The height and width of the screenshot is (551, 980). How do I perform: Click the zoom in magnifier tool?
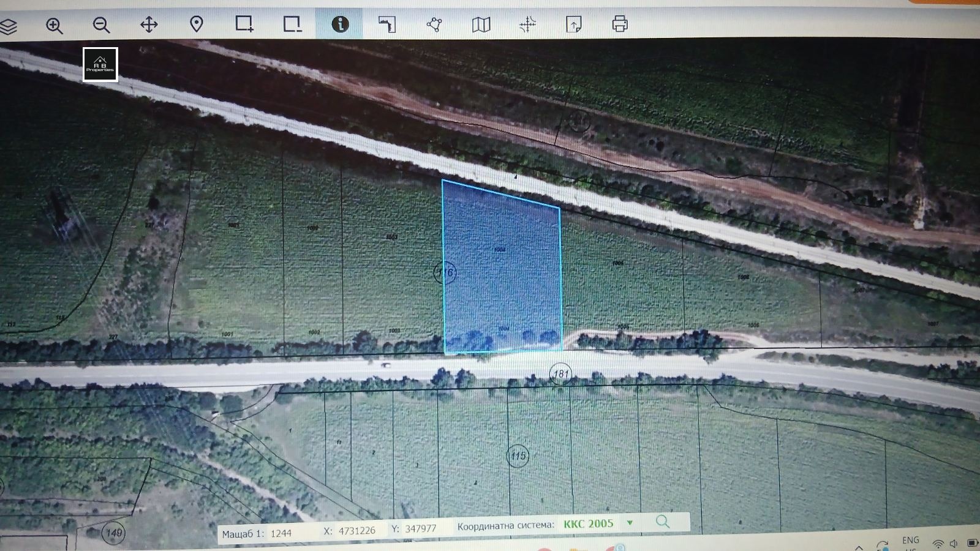click(x=55, y=25)
